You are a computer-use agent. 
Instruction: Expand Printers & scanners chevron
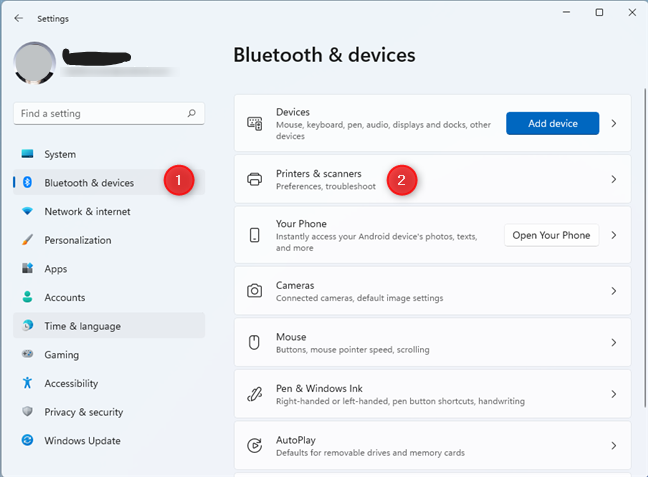pyautogui.click(x=614, y=179)
